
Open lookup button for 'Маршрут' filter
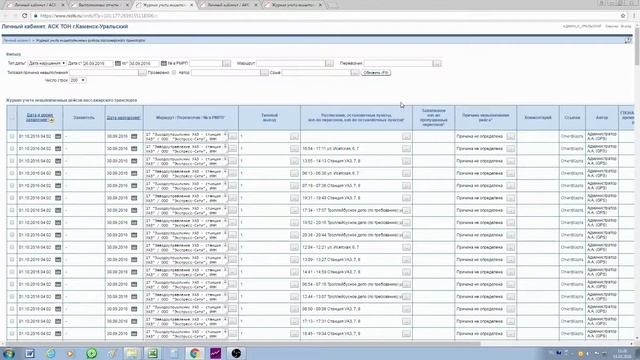329,63
